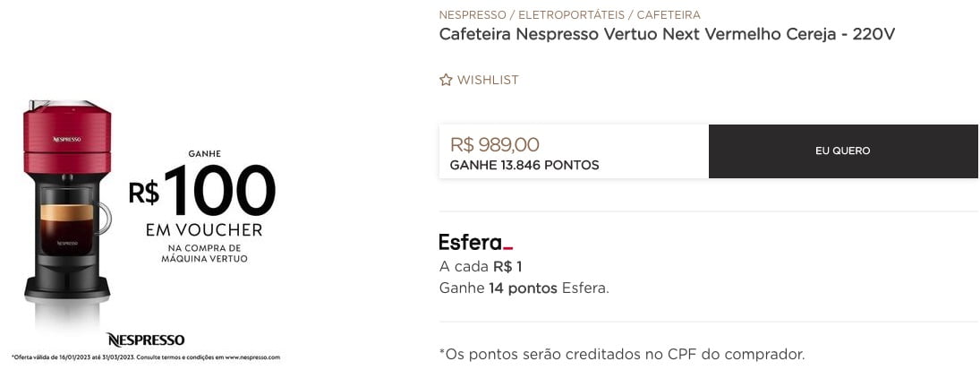This screenshot has width=980, height=370.
Task: Add product via the WISHLIST label
Action: click(488, 80)
